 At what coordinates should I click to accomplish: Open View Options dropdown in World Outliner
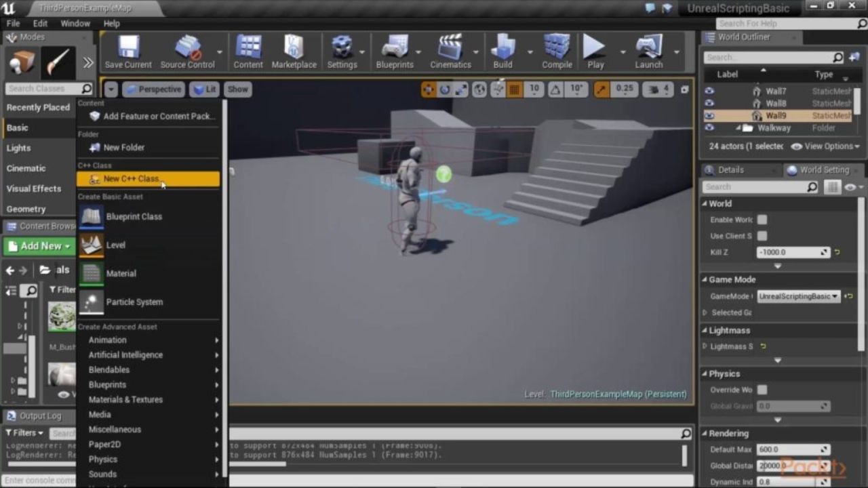pos(825,146)
